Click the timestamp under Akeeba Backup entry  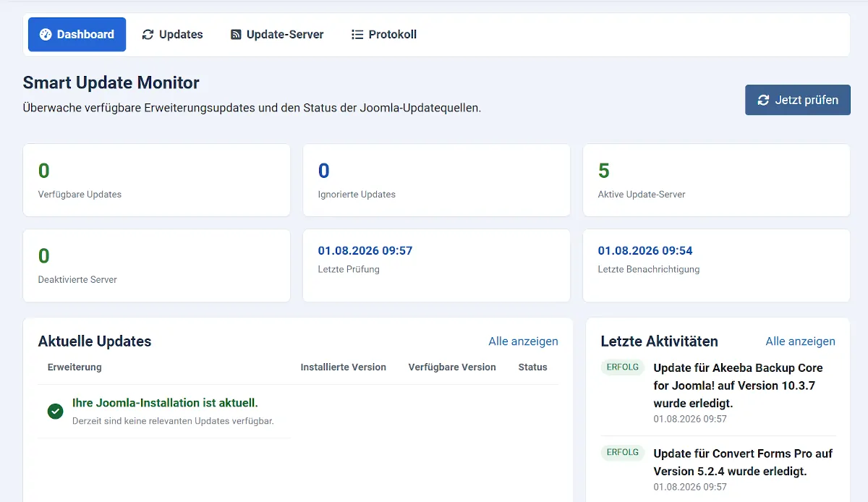pyautogui.click(x=690, y=419)
